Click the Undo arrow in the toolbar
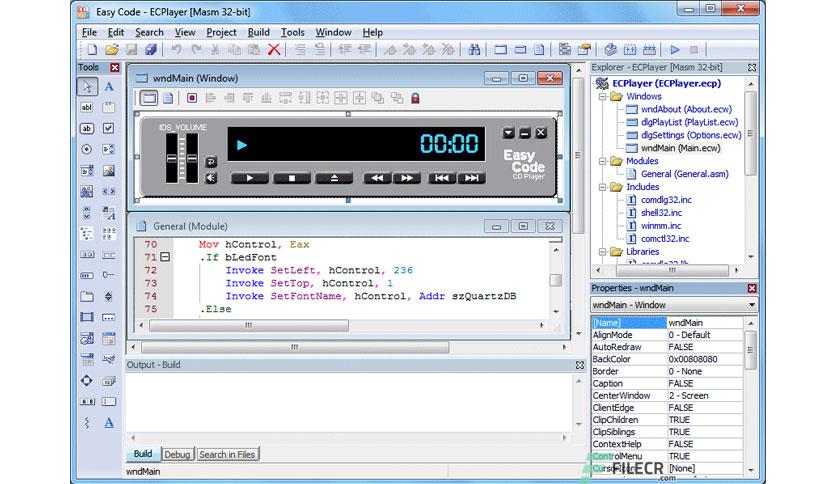 [176, 50]
